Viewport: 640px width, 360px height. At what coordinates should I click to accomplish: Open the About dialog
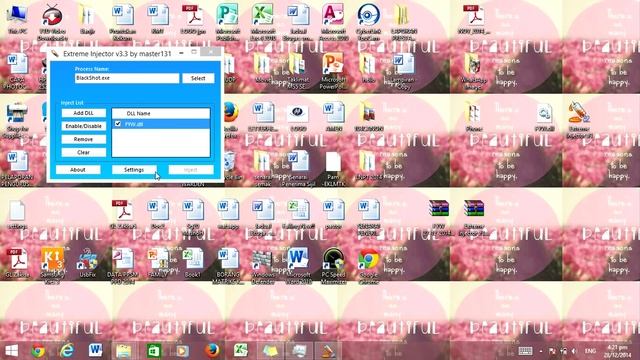pos(78,169)
